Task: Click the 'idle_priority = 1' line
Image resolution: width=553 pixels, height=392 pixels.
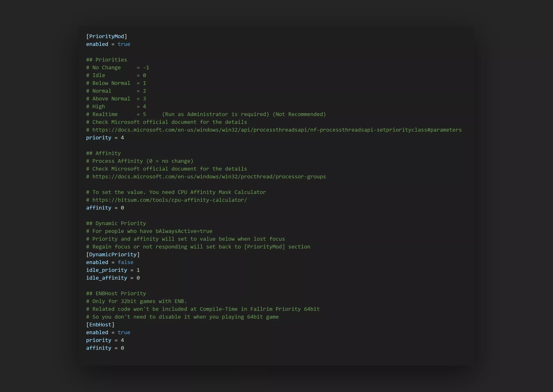Action: point(113,270)
